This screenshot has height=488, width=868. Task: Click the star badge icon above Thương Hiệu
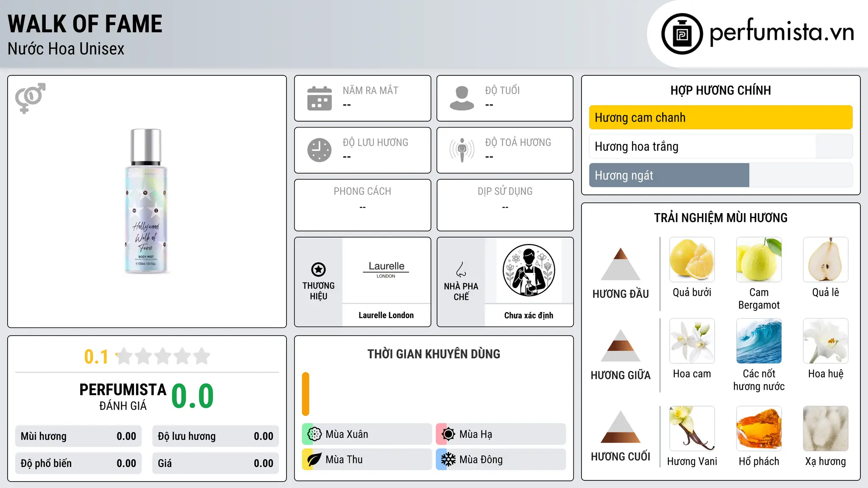(x=318, y=269)
